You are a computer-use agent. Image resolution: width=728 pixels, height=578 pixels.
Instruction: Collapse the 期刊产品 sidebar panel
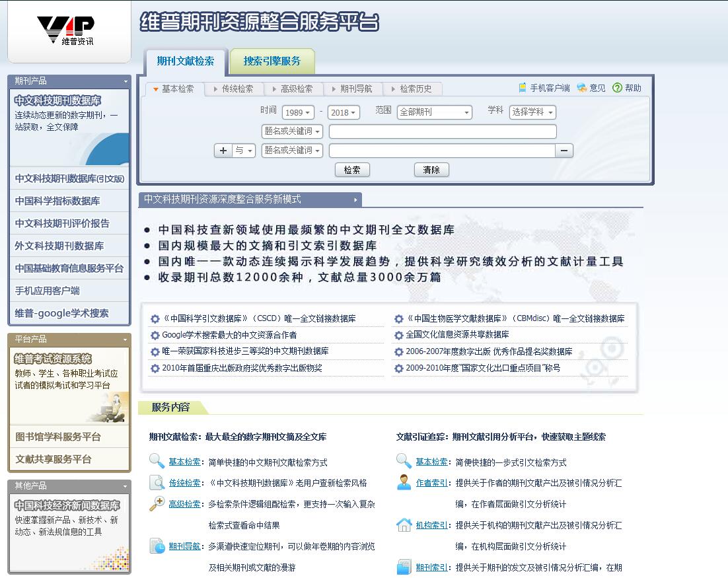(126, 81)
